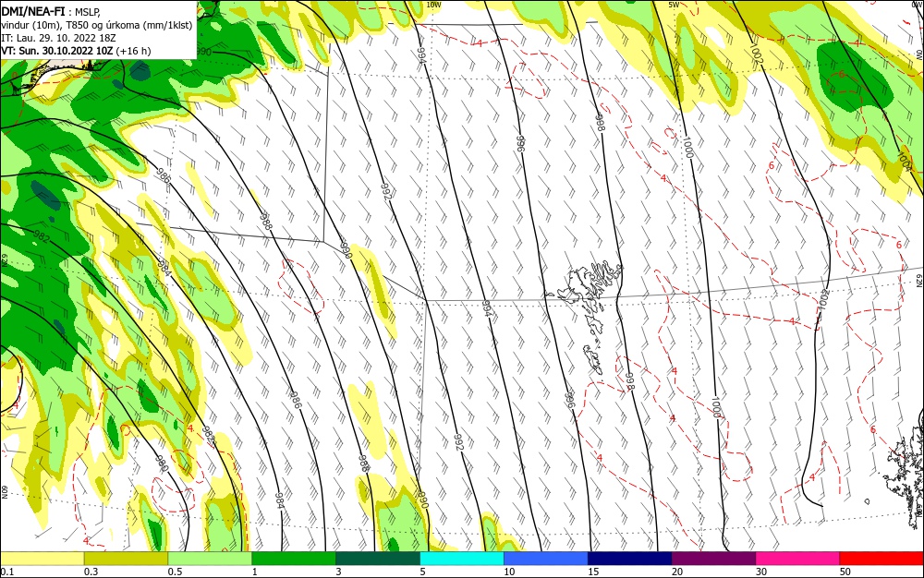
Task: Click legend value '50'
Action: [x=845, y=572]
